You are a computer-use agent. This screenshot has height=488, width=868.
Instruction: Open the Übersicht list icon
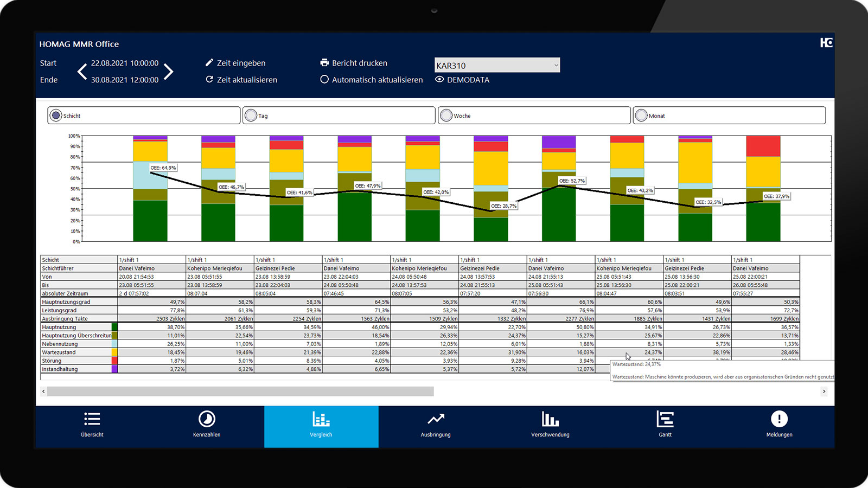(x=92, y=419)
